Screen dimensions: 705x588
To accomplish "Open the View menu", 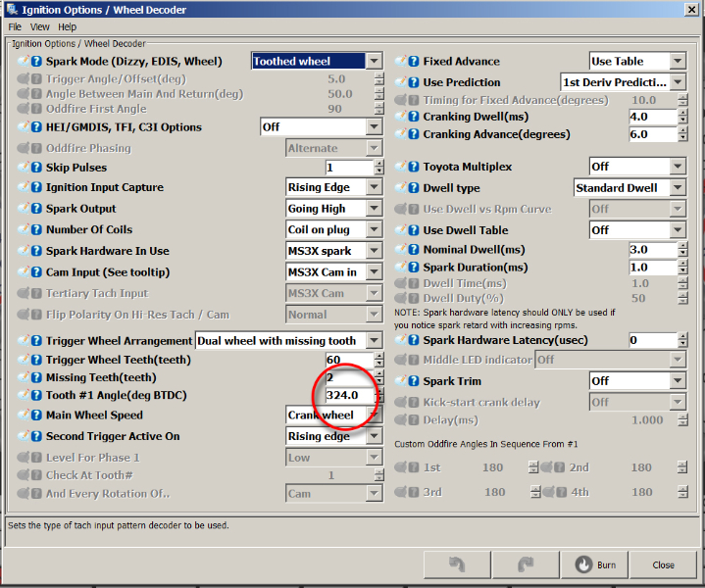I will pos(39,26).
